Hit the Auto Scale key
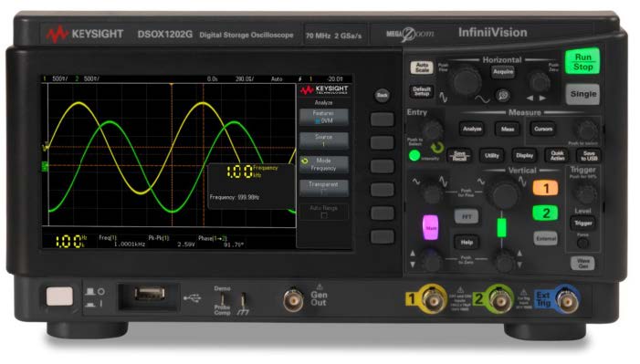The image size is (640, 364). tap(422, 68)
